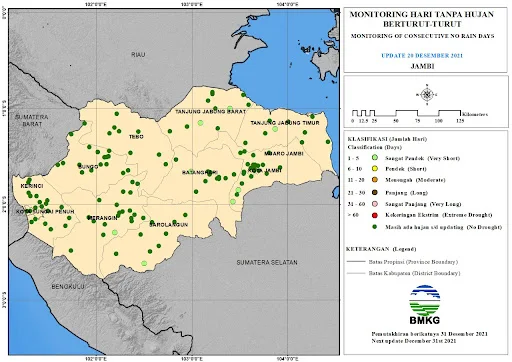
Task: Click the 'KETERANGAN (Legend)' heading
Action: click(381, 249)
